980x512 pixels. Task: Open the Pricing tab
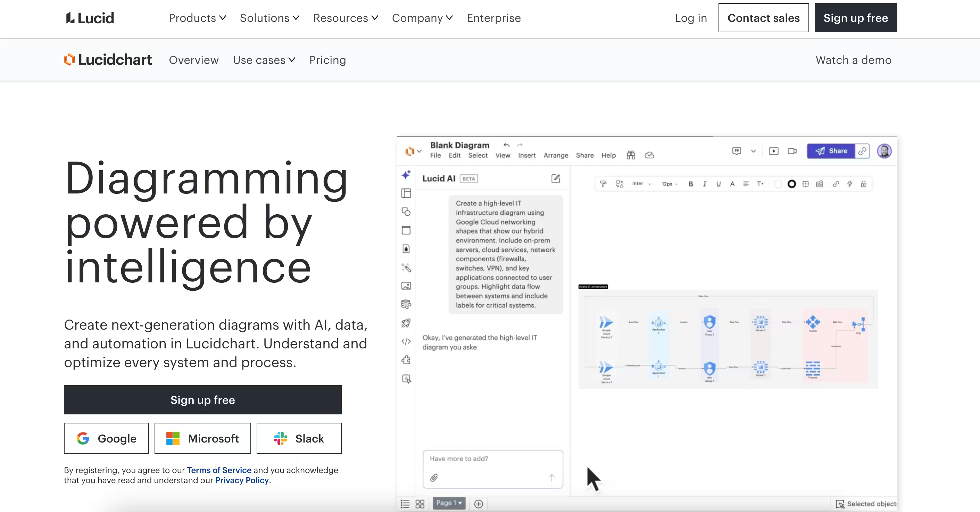(327, 60)
